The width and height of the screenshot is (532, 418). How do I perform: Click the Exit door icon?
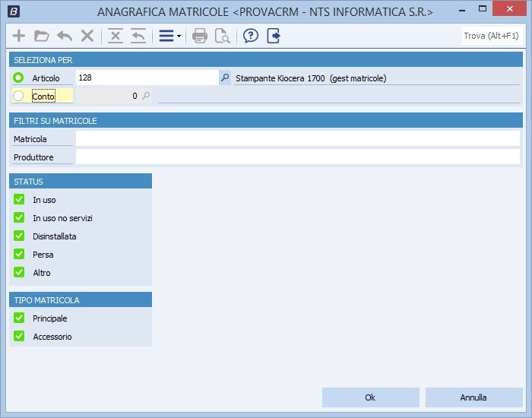point(274,36)
